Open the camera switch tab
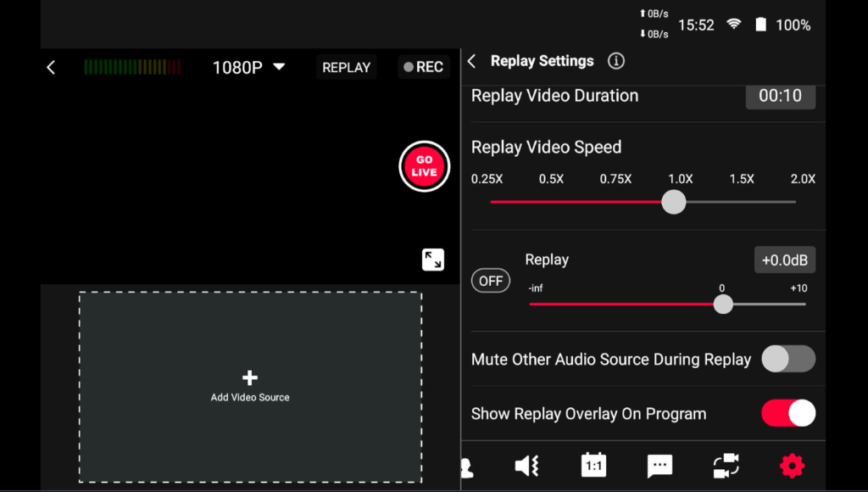868x492 pixels. pos(726,466)
